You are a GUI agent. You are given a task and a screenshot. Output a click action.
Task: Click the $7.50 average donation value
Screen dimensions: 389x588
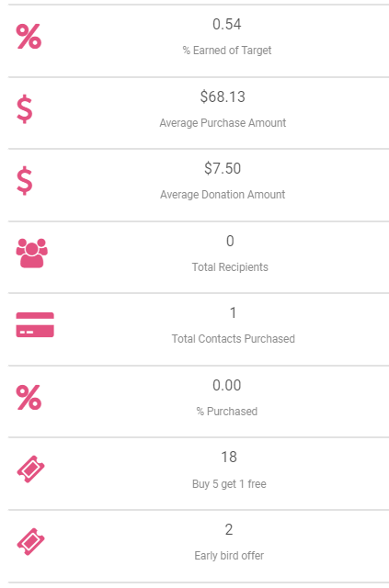[223, 168]
